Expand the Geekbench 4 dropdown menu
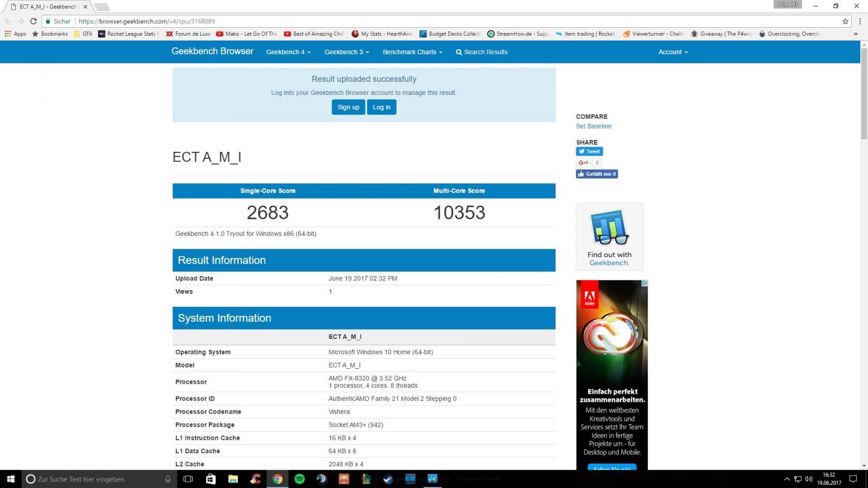Image resolution: width=868 pixels, height=488 pixels. click(288, 52)
